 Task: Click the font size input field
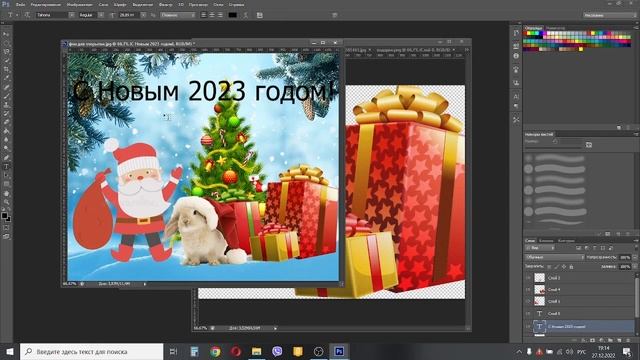tap(129, 15)
